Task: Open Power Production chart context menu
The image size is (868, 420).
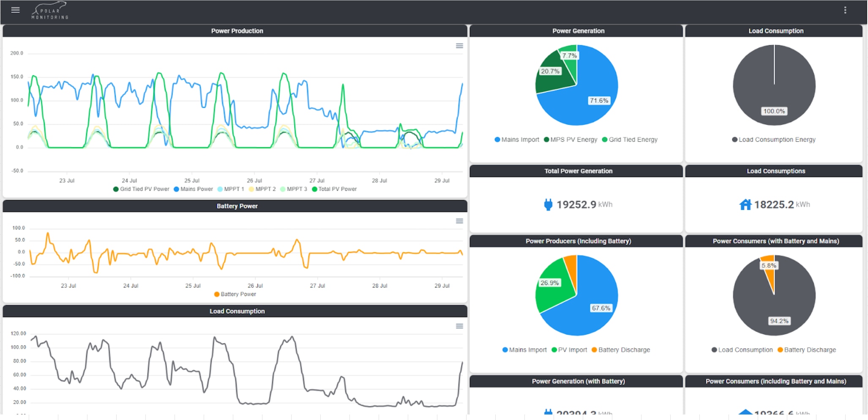Action: 459,46
